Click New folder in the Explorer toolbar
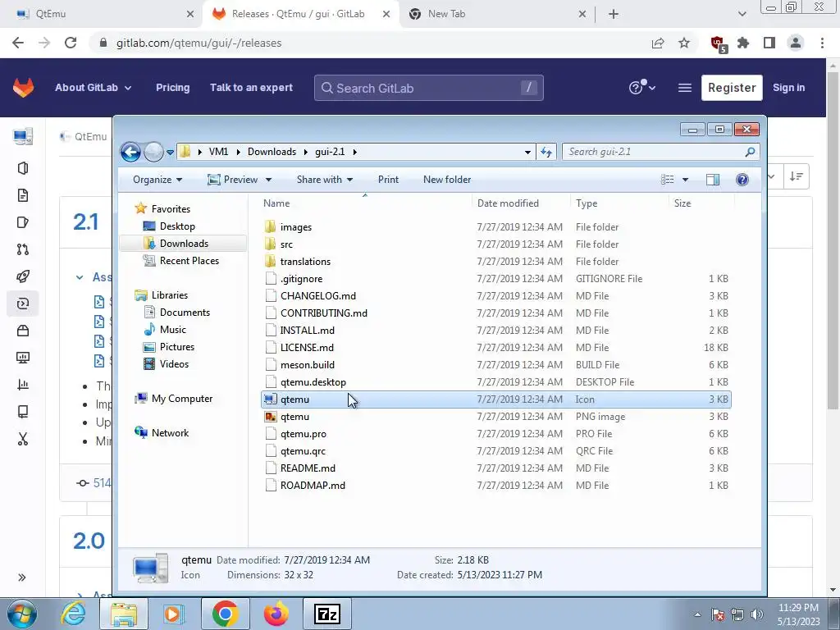840x630 pixels. 447,180
